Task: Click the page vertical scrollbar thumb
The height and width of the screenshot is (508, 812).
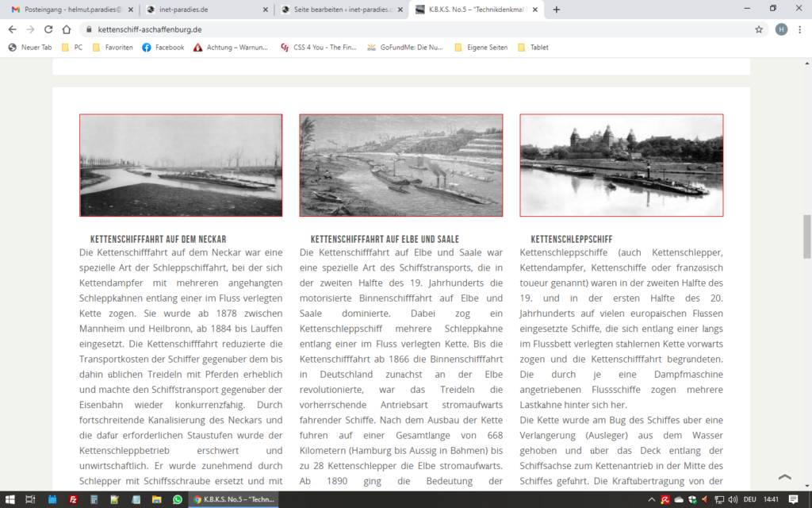Action: click(806, 237)
